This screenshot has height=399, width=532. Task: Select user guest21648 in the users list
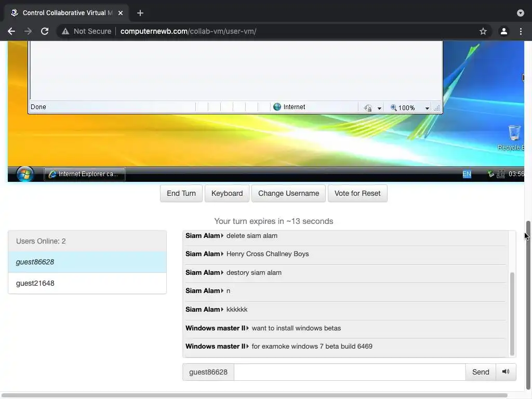click(x=87, y=283)
